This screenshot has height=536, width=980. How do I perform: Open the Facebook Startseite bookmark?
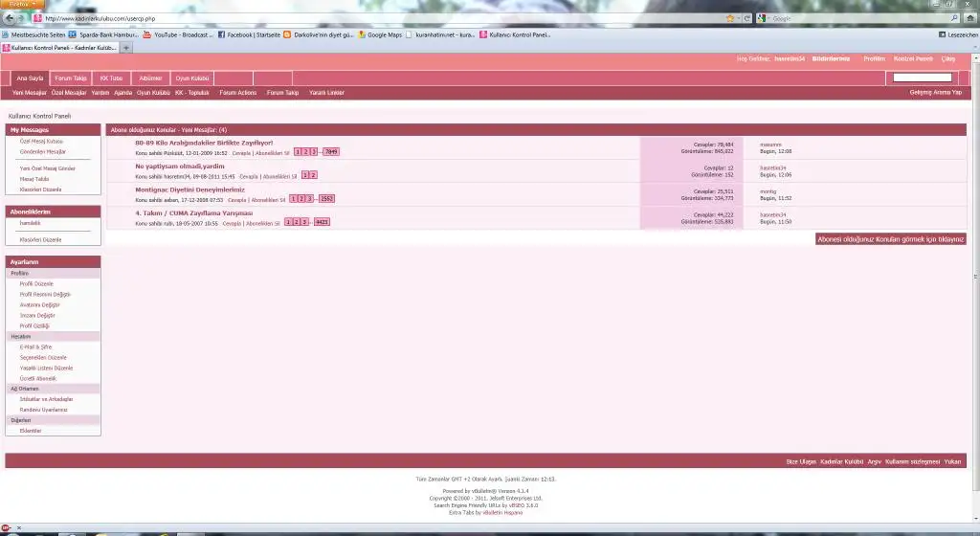point(251,34)
